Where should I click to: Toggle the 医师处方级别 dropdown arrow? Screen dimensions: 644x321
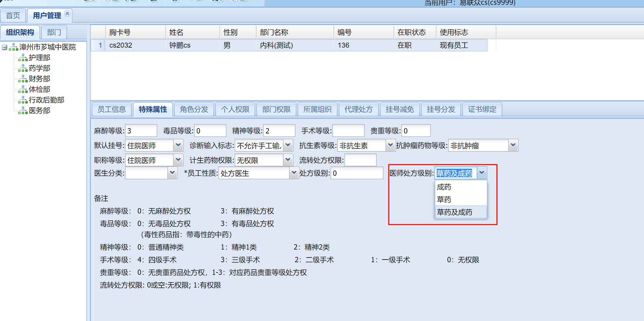pyautogui.click(x=482, y=173)
